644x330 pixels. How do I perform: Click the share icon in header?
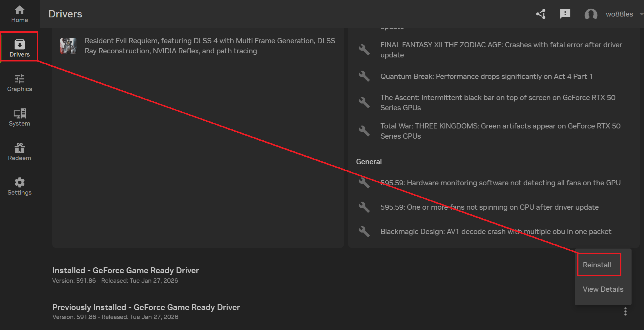point(541,14)
